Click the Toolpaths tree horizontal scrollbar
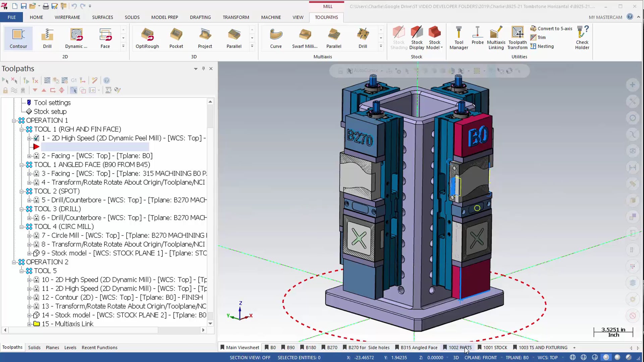 tap(83, 330)
